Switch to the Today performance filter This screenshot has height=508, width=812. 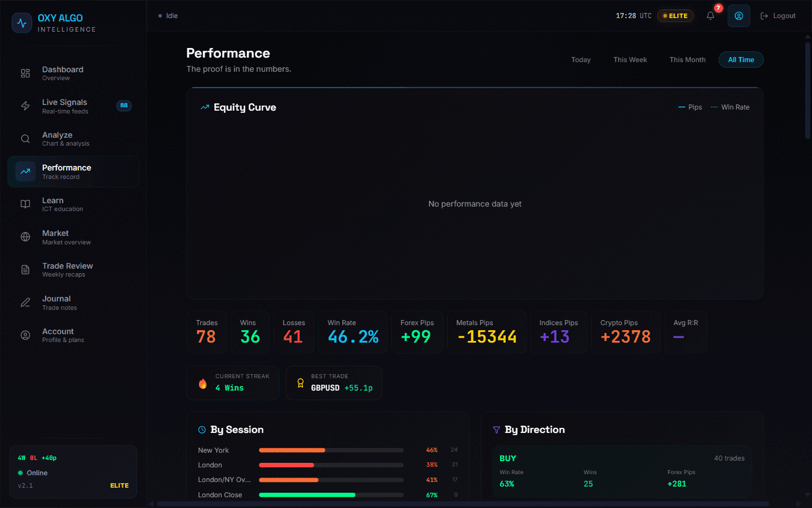(x=581, y=59)
